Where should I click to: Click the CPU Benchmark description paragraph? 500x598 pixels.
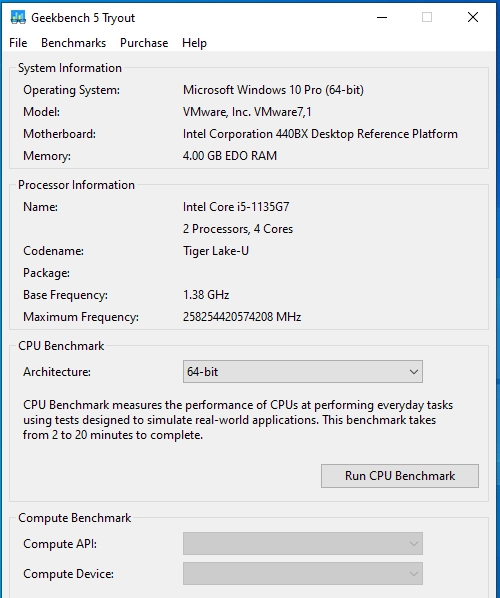[238, 420]
